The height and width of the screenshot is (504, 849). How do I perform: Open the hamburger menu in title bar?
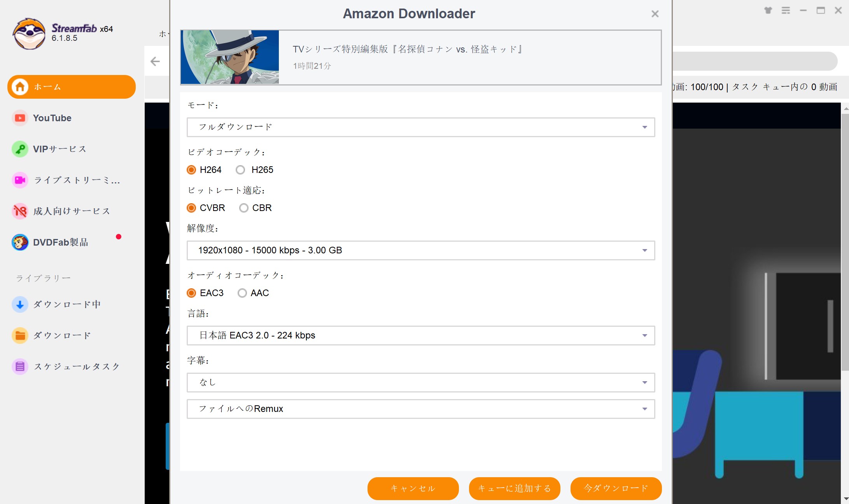[x=786, y=10]
